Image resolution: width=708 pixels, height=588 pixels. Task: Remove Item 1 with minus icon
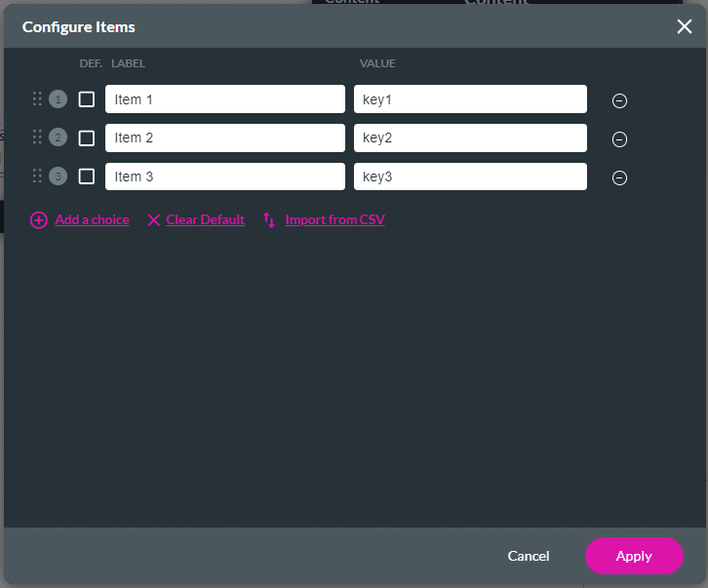[619, 99]
